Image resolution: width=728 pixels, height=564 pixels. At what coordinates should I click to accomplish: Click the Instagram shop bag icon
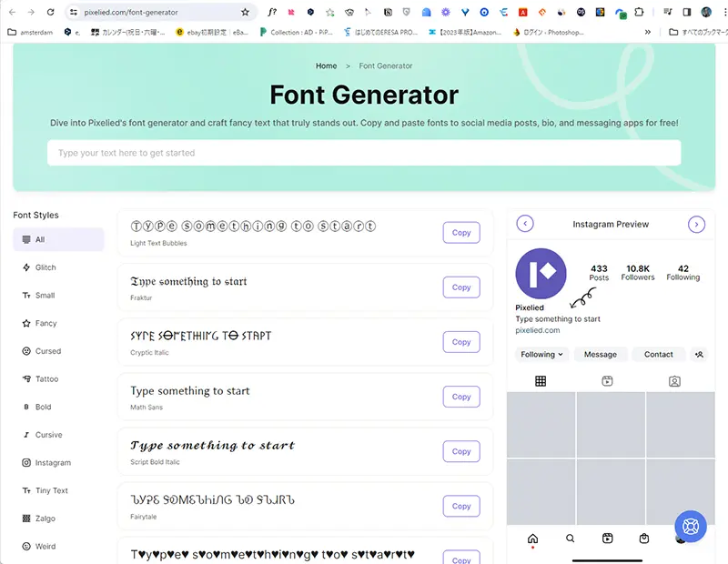644,539
